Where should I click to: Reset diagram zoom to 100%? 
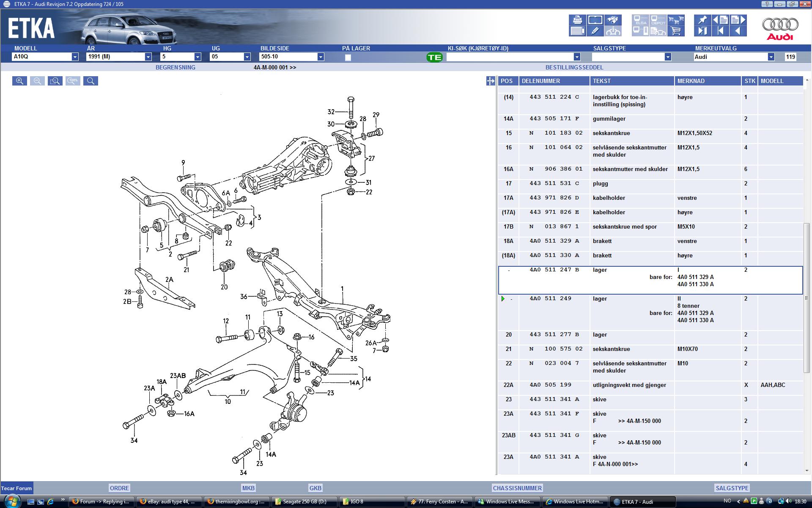coord(73,81)
